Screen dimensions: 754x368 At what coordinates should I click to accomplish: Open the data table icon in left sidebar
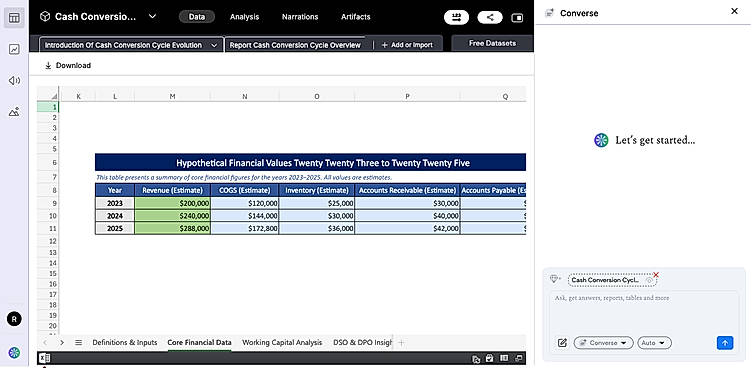(x=14, y=18)
